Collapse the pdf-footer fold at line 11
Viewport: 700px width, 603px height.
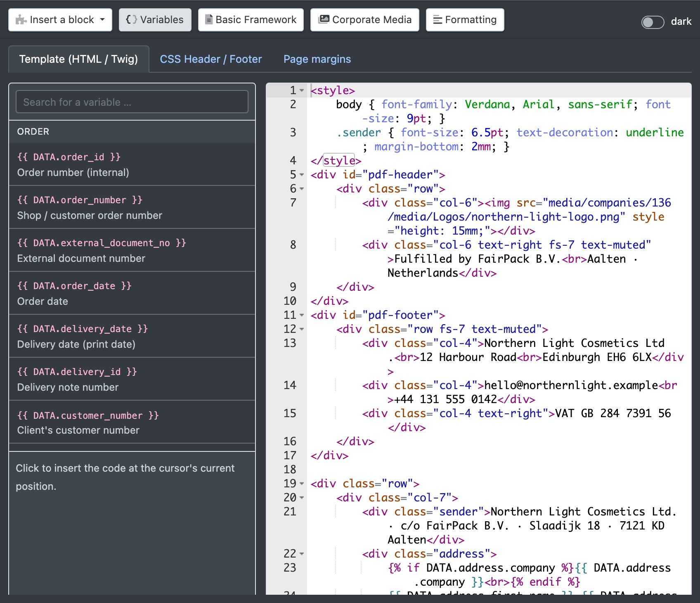point(302,315)
